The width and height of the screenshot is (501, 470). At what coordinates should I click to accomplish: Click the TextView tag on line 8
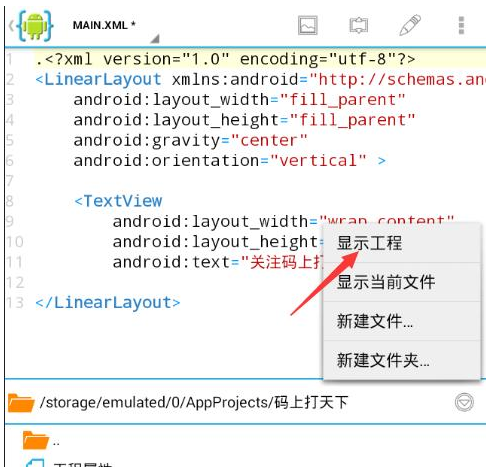click(118, 201)
